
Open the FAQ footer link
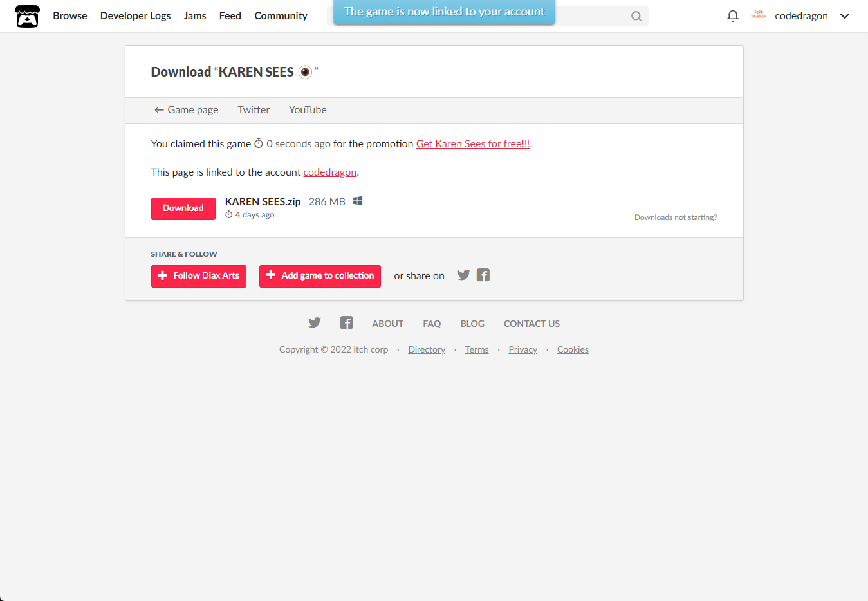pyautogui.click(x=432, y=324)
